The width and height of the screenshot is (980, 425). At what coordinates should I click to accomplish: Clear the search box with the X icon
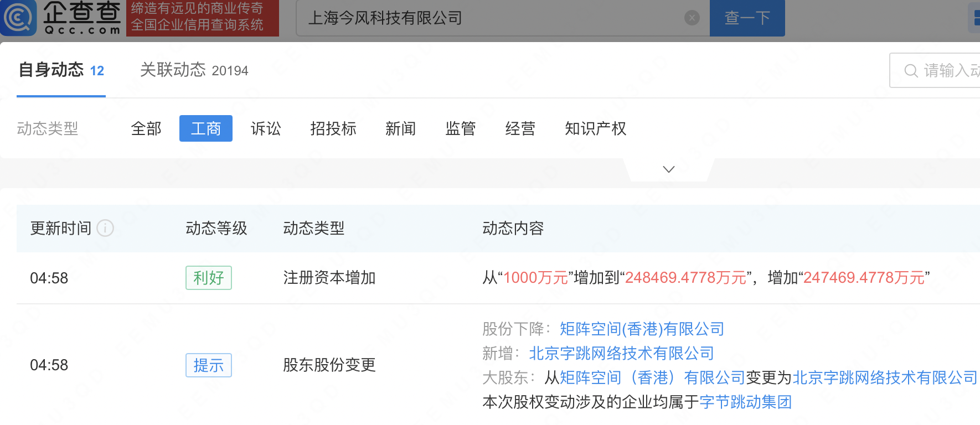692,18
